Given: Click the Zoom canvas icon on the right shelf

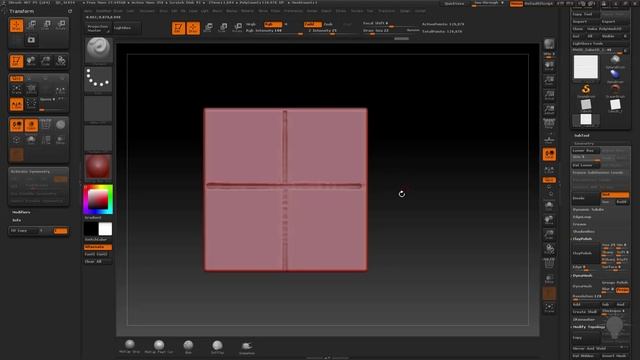Looking at the screenshot, I should [549, 81].
